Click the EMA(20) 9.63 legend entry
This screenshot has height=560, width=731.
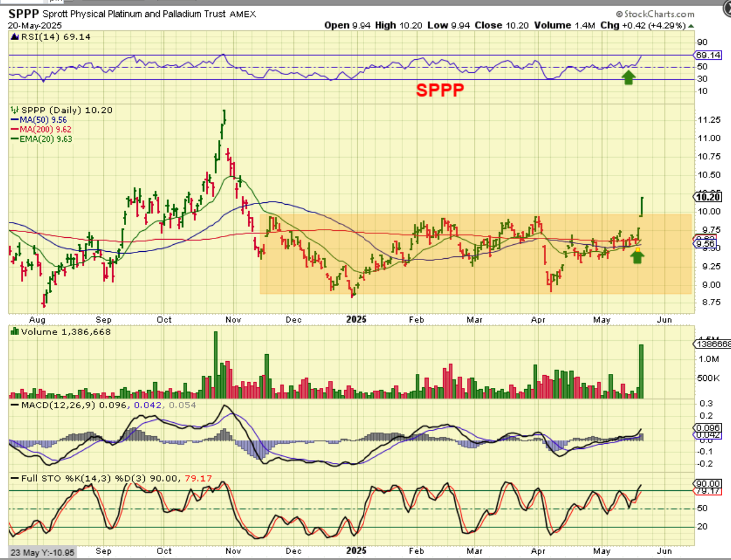pyautogui.click(x=42, y=139)
